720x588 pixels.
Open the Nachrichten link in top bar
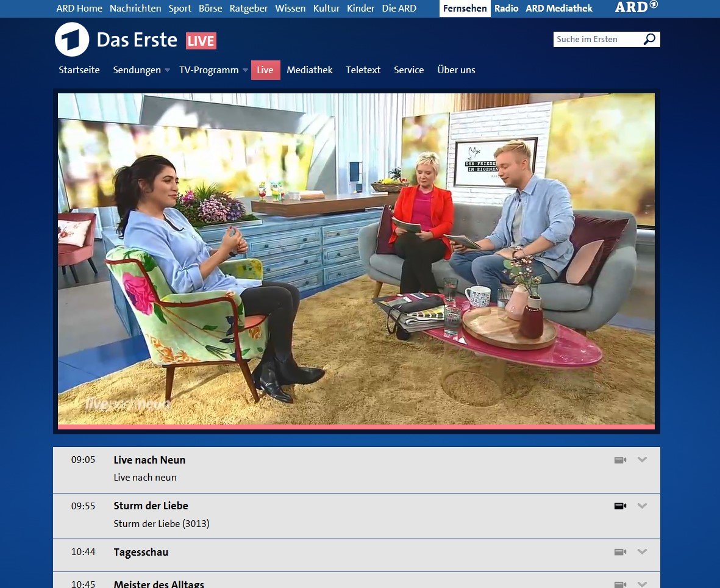click(135, 9)
